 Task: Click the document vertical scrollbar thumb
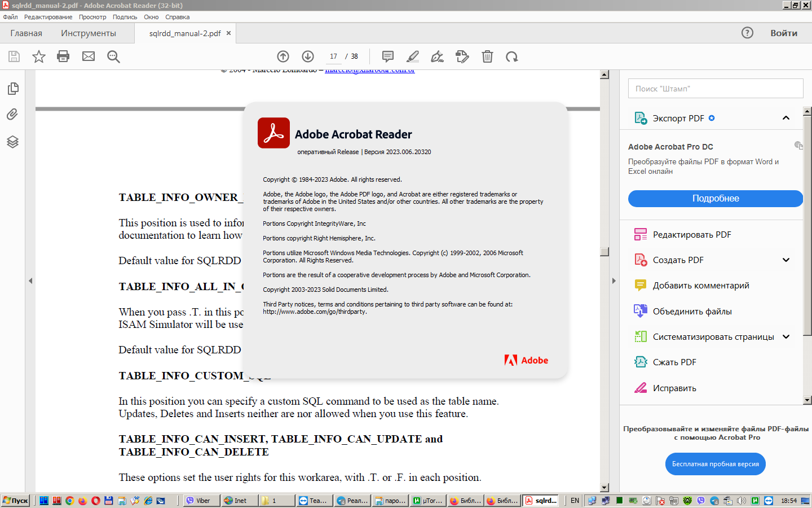pyautogui.click(x=604, y=252)
